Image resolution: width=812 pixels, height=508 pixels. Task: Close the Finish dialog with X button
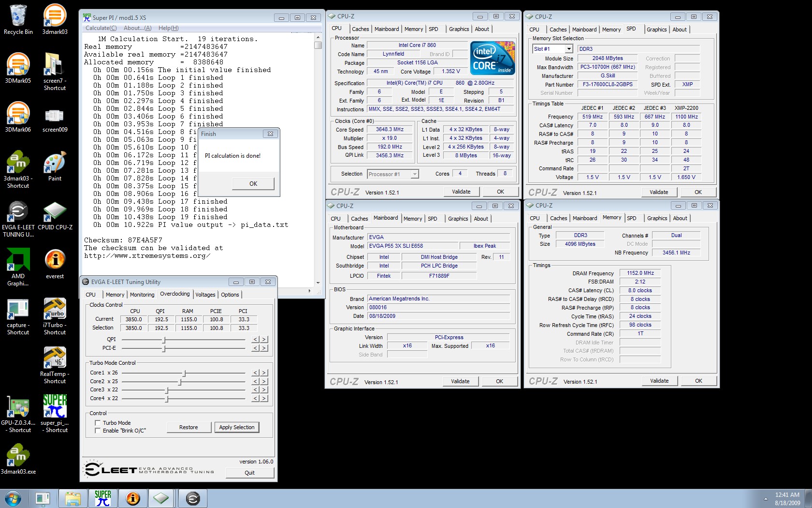270,134
